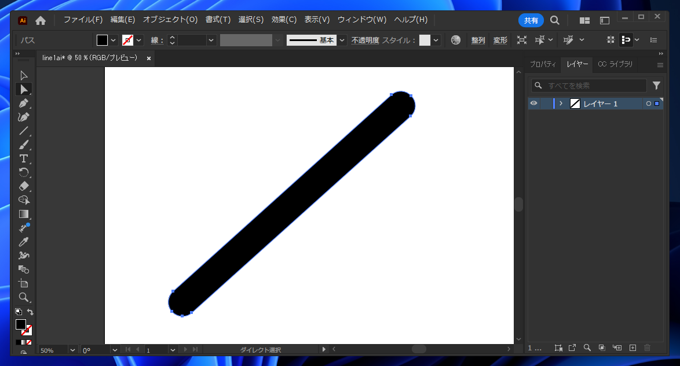This screenshot has width=680, height=366.
Task: Click make clipping mask icon
Action: click(x=602, y=347)
